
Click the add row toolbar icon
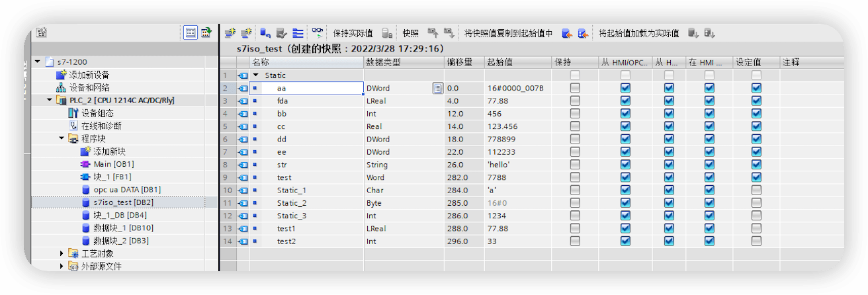246,33
